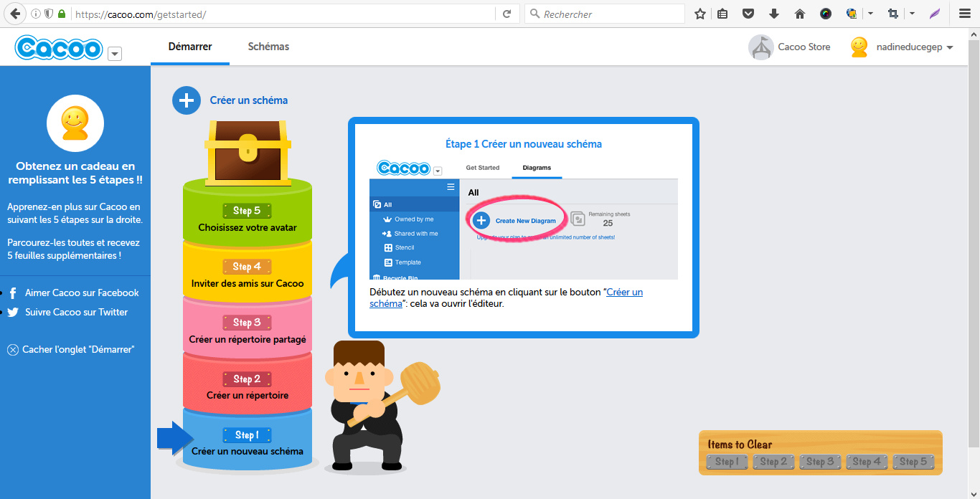
Task: Click the tracking protection shield icon
Action: pyautogui.click(x=49, y=14)
